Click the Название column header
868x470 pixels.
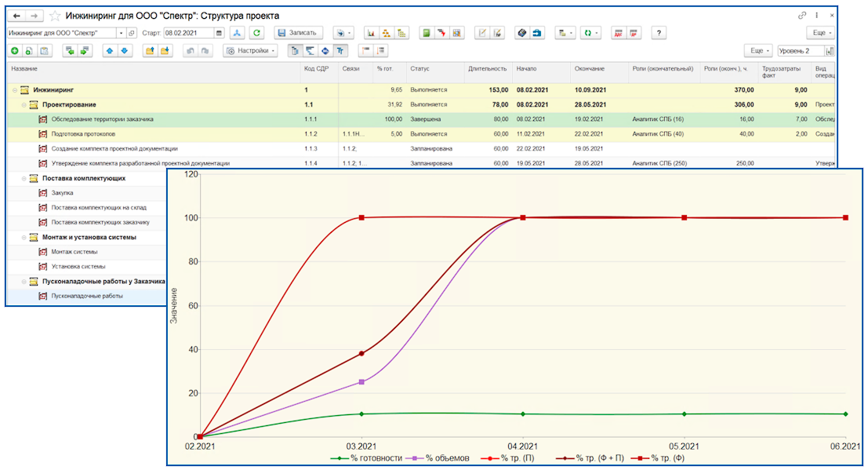click(x=24, y=69)
